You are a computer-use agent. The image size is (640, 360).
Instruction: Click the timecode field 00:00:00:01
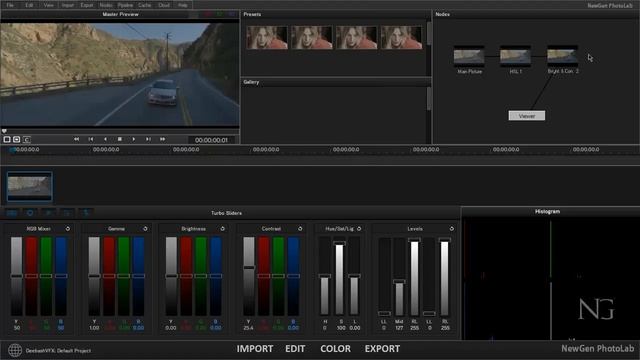tap(211, 140)
